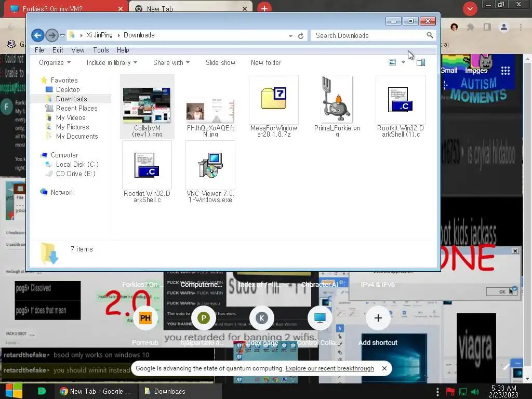Expand the Organize dropdown
Image resolution: width=532 pixels, height=399 pixels.
point(55,62)
